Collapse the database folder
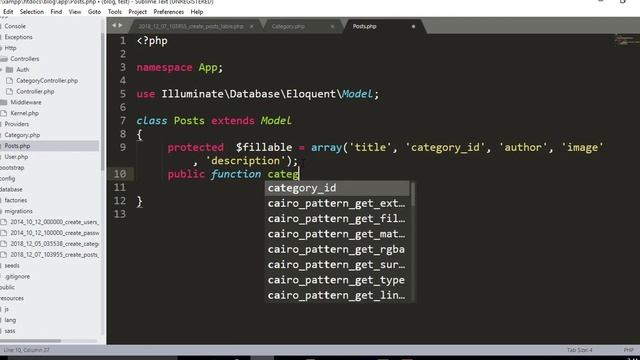Screen dimensions: 640x360 point(11,189)
